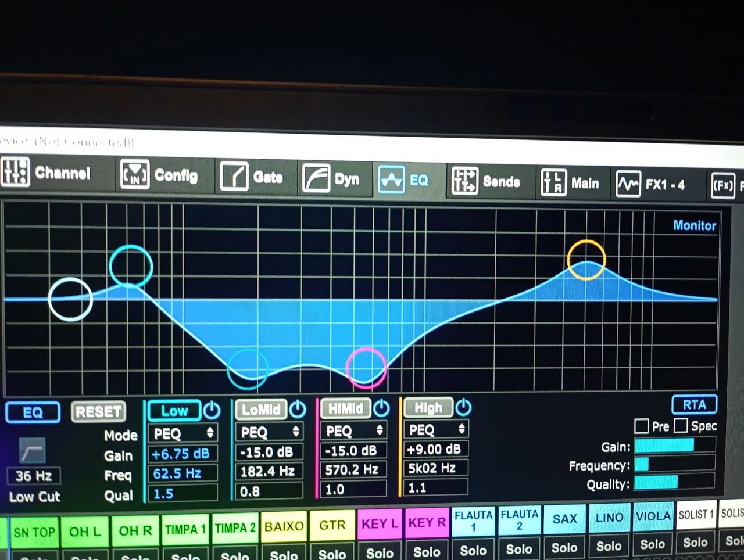Open the Config tab icon

click(x=134, y=174)
